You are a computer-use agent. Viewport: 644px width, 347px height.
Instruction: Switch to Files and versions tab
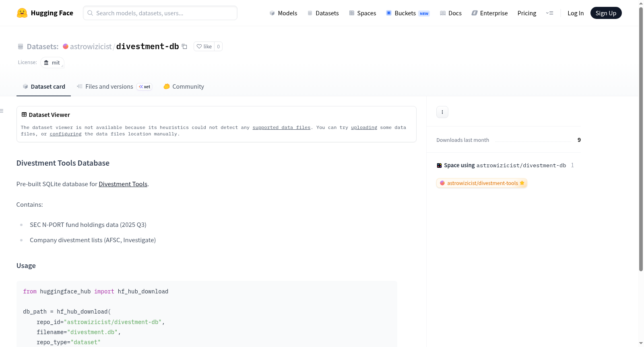tap(114, 87)
